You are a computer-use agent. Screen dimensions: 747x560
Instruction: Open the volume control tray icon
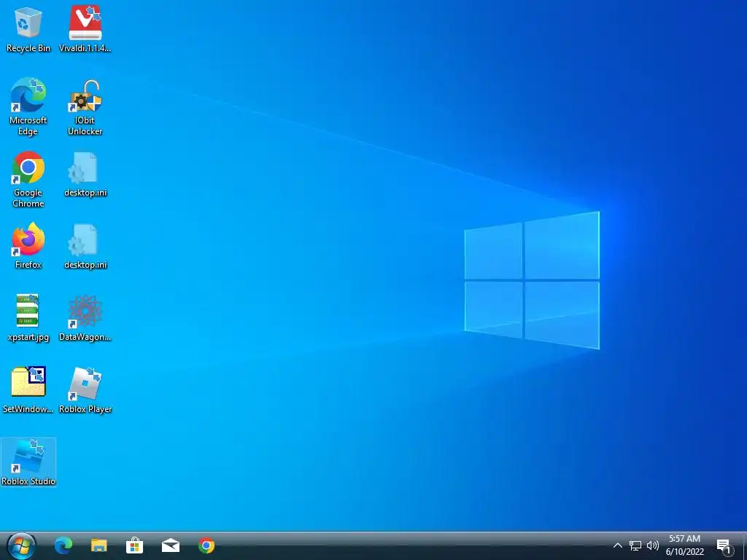[653, 545]
